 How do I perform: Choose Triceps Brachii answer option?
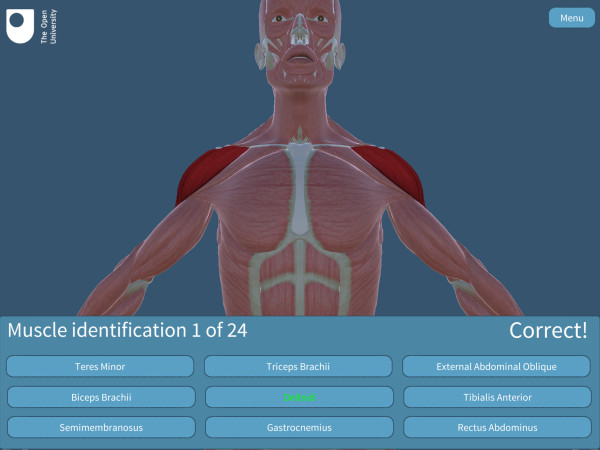click(299, 366)
